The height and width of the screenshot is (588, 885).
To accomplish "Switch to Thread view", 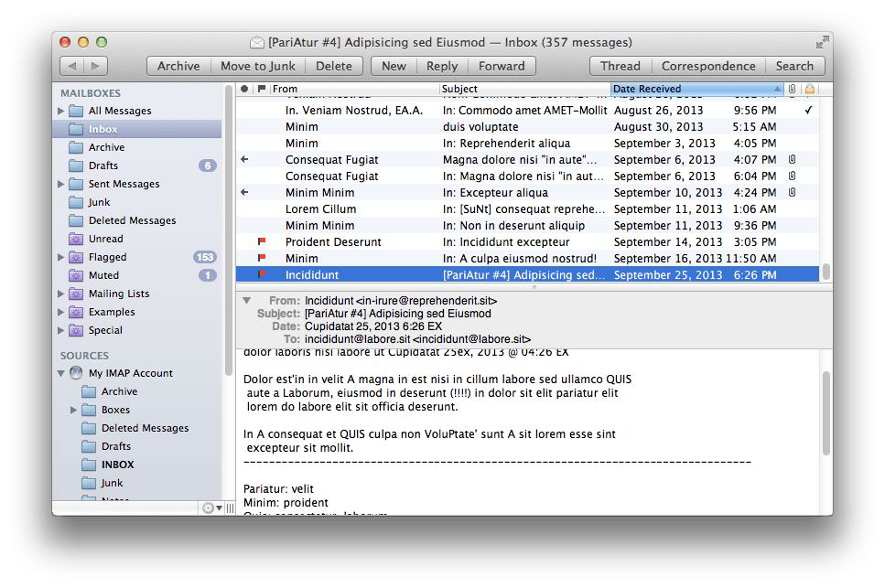I will click(620, 66).
